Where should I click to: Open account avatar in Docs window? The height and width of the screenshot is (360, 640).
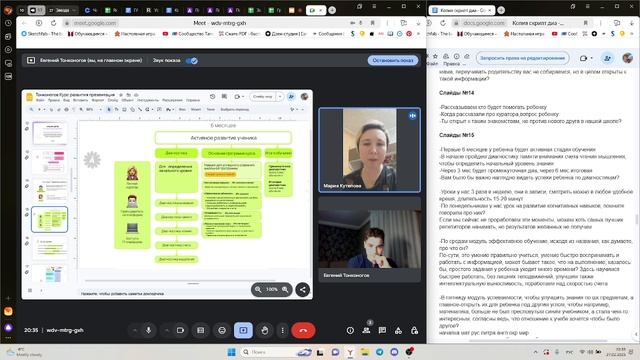pyautogui.click(x=627, y=58)
